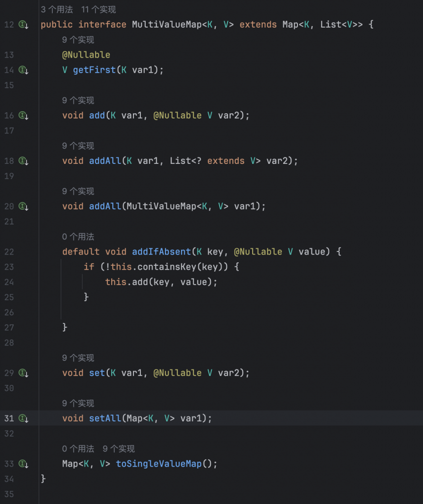Click the implemented-by icon on line 18
The width and height of the screenshot is (423, 504).
(x=23, y=161)
